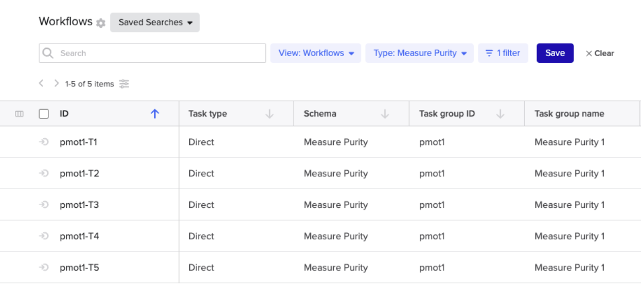The width and height of the screenshot is (644, 288).
Task: Open Type: Measure Purity dropdown
Action: click(x=420, y=53)
